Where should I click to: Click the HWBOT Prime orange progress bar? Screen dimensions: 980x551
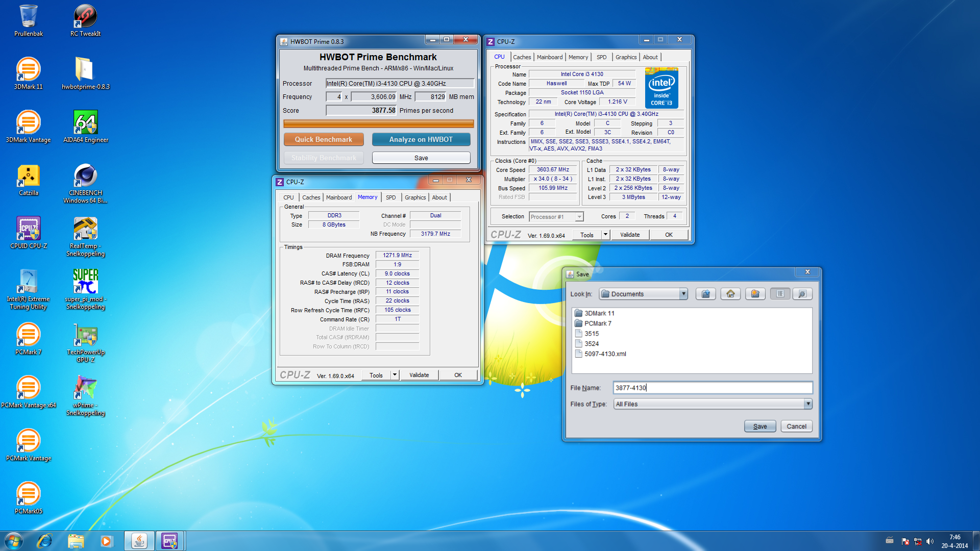click(x=378, y=124)
